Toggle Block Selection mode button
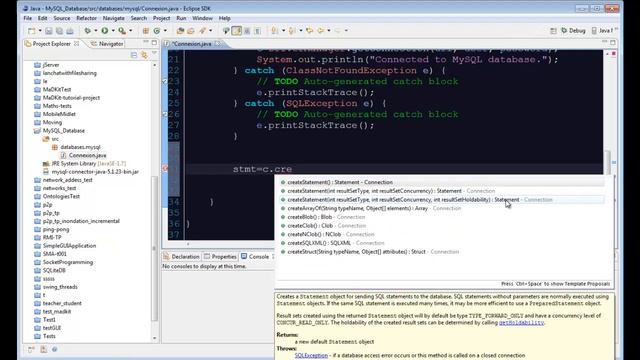The width and height of the screenshot is (640, 360). pyautogui.click(x=247, y=31)
